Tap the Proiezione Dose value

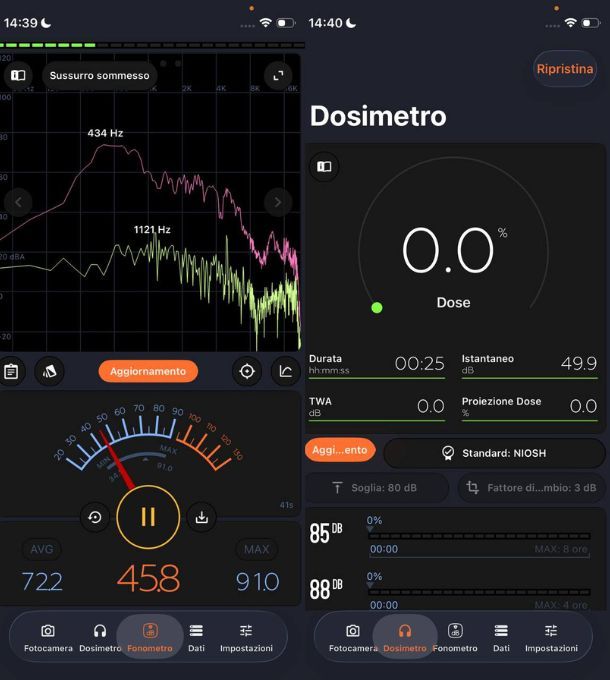coord(583,406)
